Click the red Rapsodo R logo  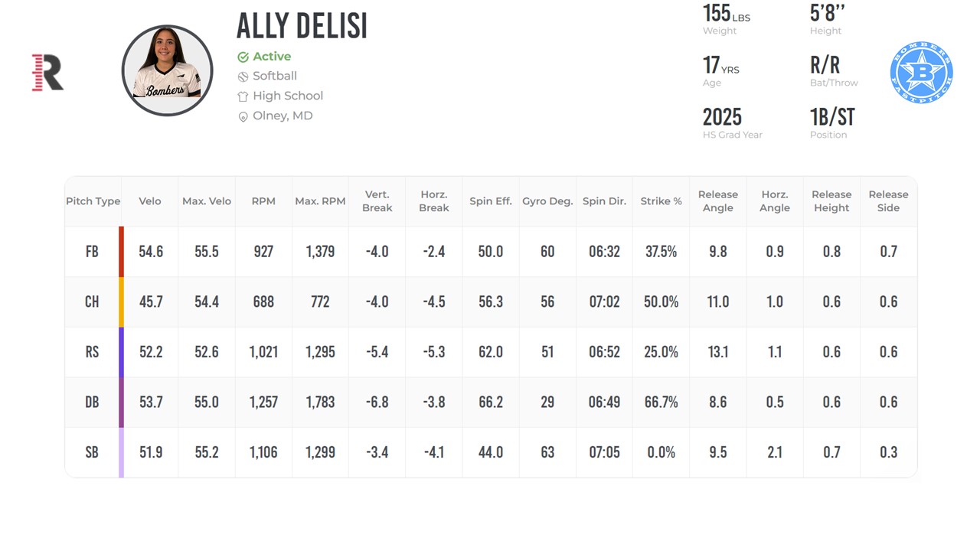(47, 73)
